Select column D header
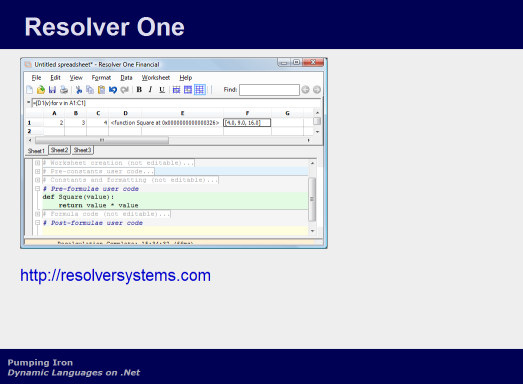The height and width of the screenshot is (384, 523). (125, 113)
